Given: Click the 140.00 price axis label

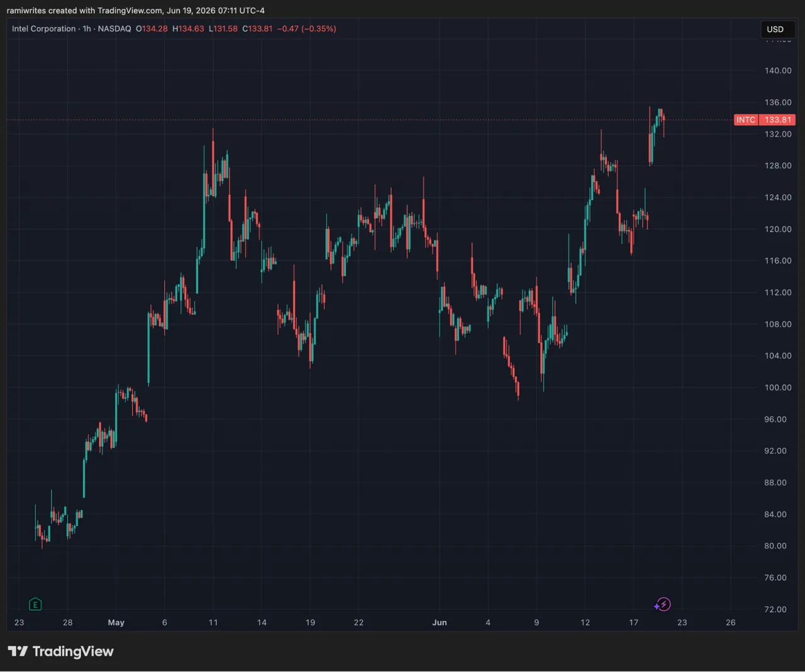Looking at the screenshot, I should (778, 70).
